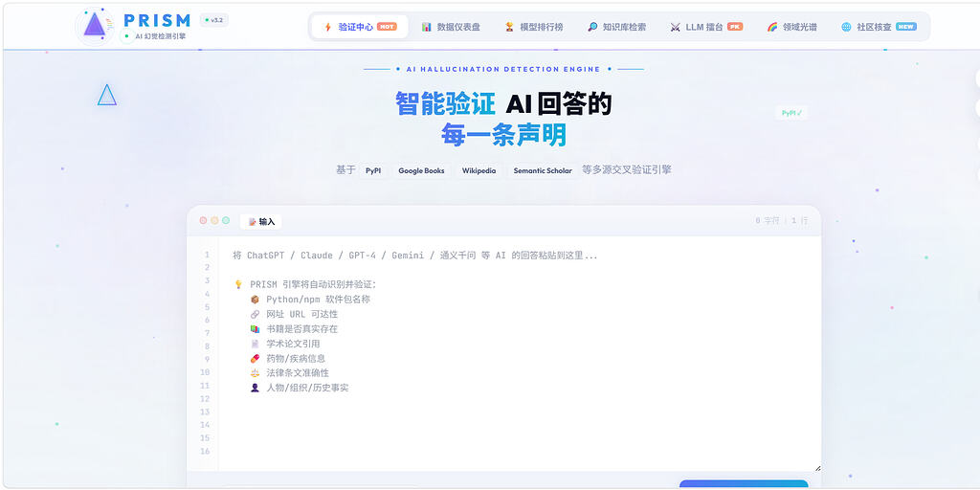Select the 输入 editor tab
The image size is (980, 490).
point(261,222)
